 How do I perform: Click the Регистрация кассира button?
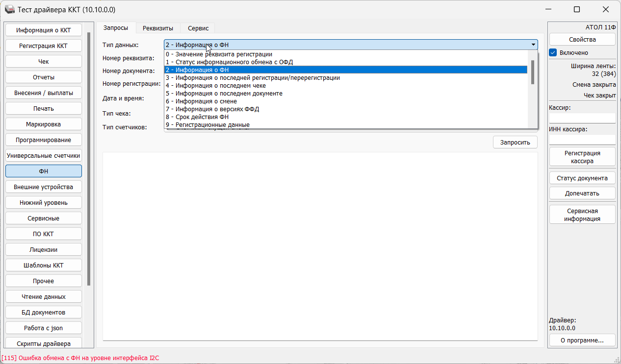pos(582,157)
